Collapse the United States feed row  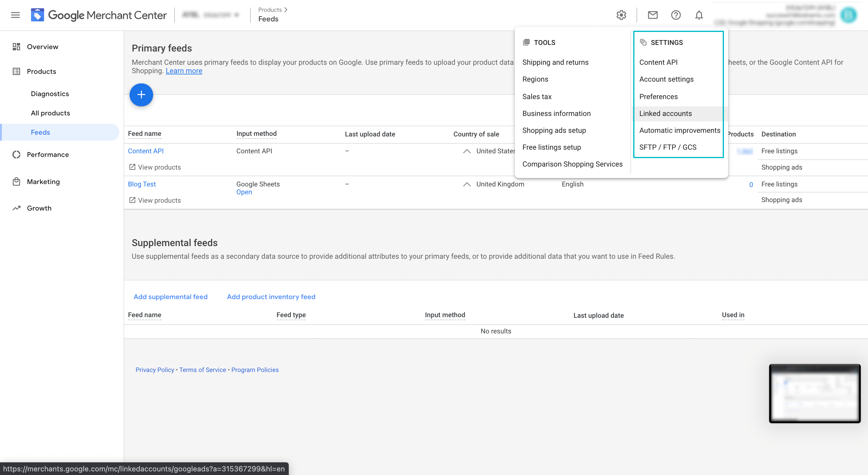467,151
